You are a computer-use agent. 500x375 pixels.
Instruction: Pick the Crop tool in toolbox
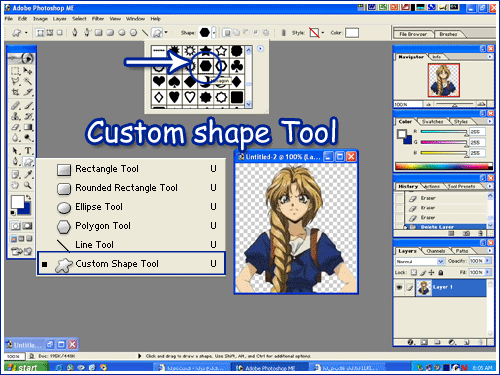click(x=15, y=92)
